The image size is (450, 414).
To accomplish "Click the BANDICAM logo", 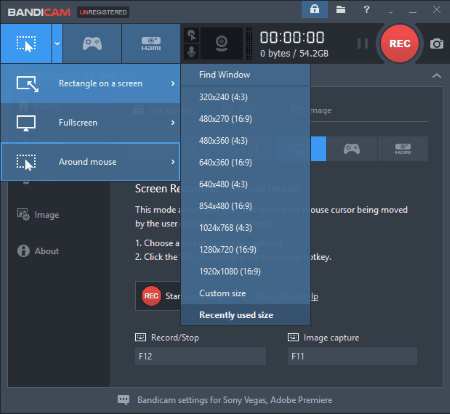I will click(x=39, y=12).
